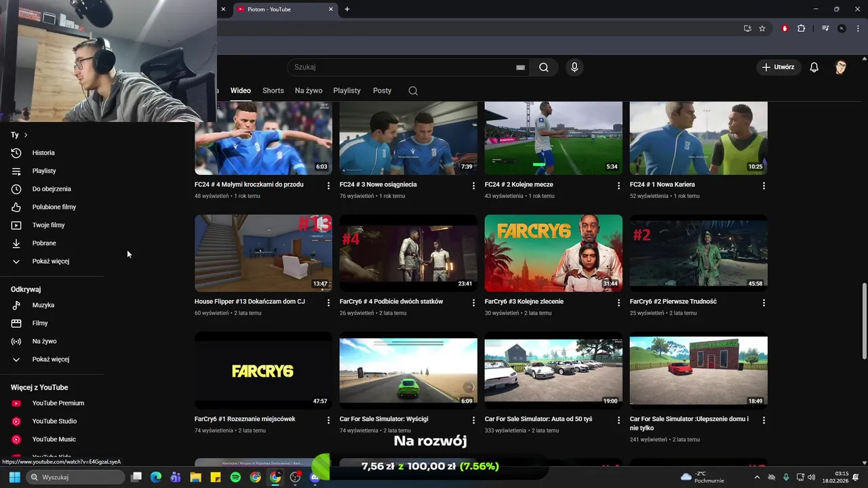Expand Pokaż więcej below Na żywo
Viewport: 868px width, 488px height.
pyautogui.click(x=51, y=359)
